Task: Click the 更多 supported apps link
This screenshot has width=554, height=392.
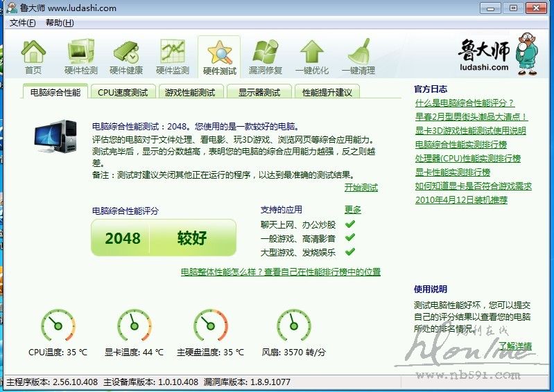Action: coord(352,210)
